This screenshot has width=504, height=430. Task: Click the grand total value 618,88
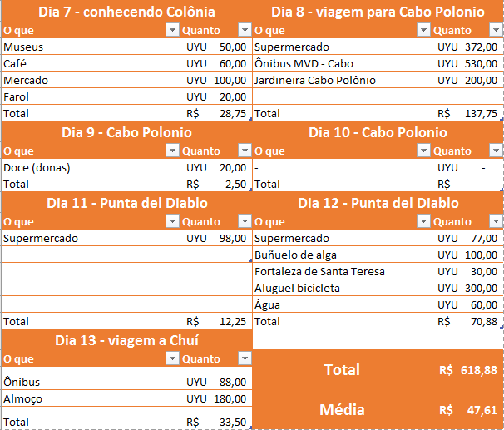(x=478, y=370)
